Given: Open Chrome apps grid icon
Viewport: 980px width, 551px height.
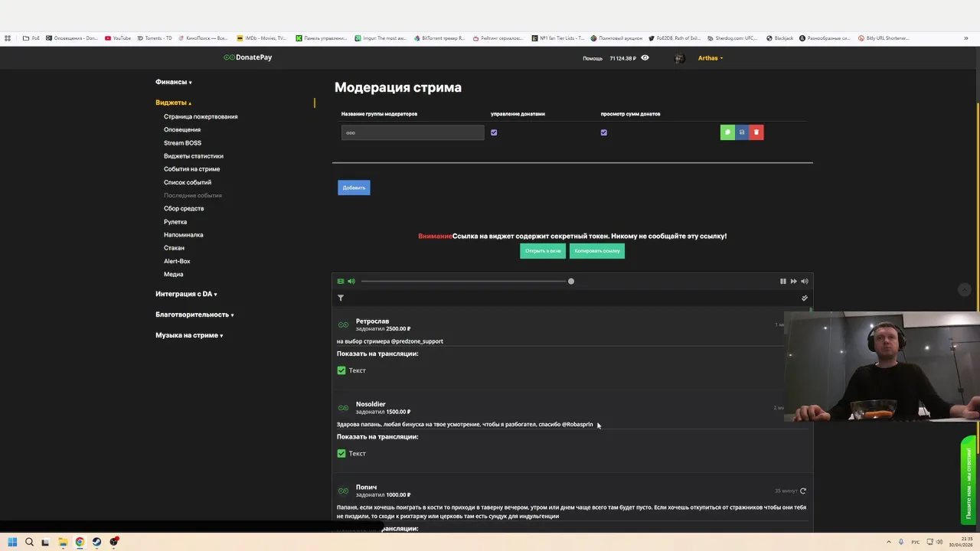Looking at the screenshot, I should 8,38.
